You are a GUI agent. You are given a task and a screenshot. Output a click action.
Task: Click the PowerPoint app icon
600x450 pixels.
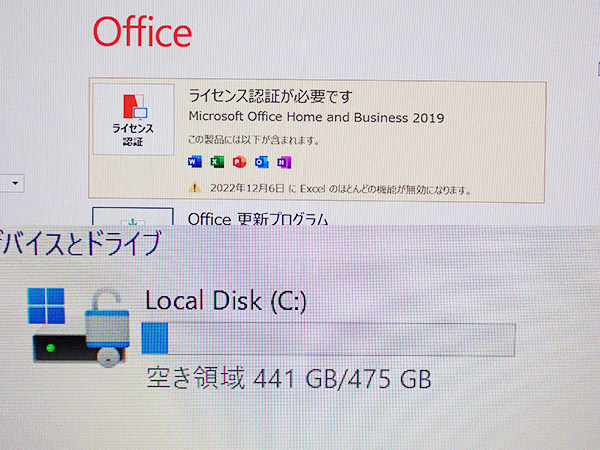point(239,162)
